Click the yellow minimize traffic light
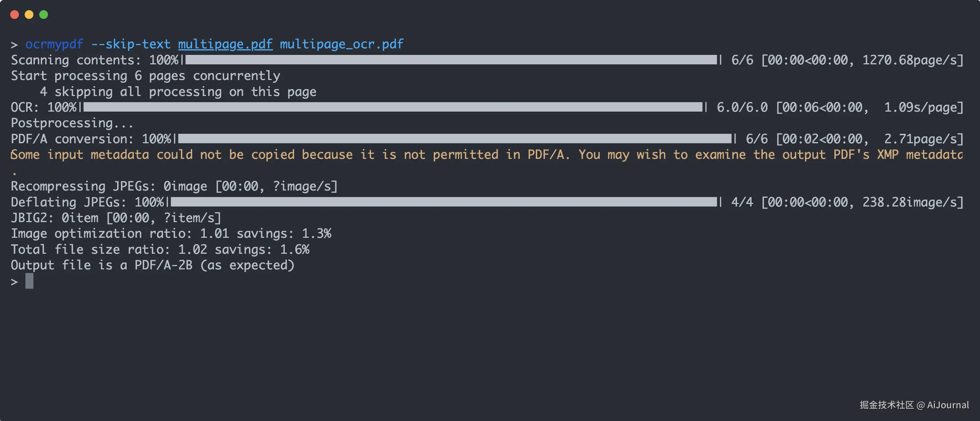This screenshot has height=421, width=980. click(29, 14)
